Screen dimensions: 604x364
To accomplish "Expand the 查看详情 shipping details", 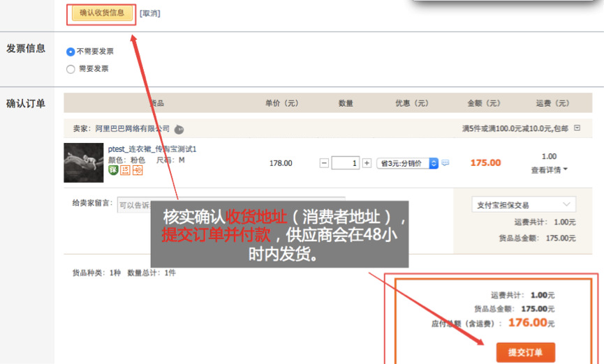I will [549, 170].
